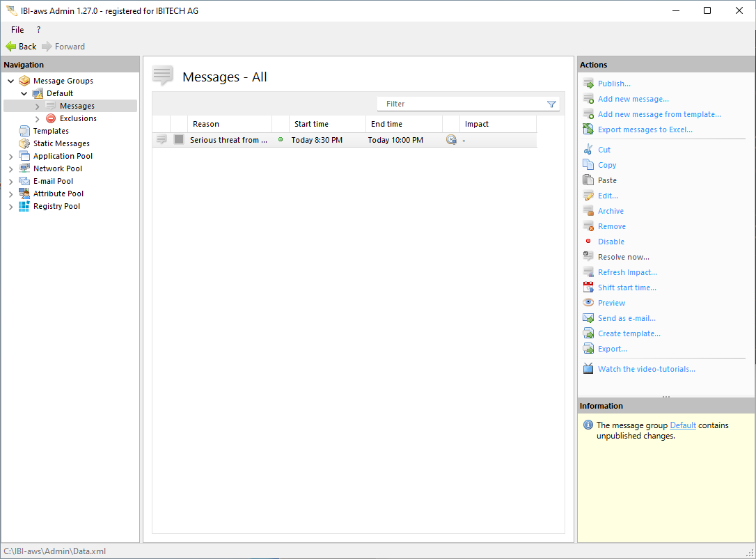Click the Preview eye icon

point(588,303)
